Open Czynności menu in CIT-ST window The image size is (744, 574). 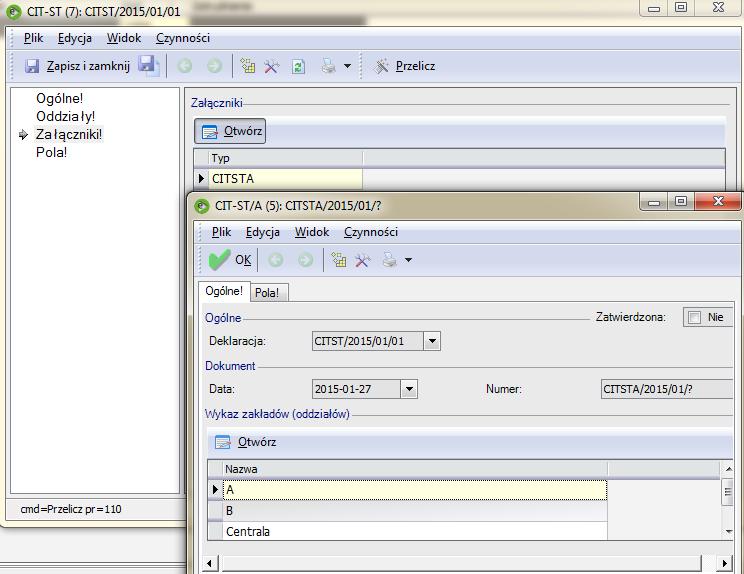tap(183, 38)
